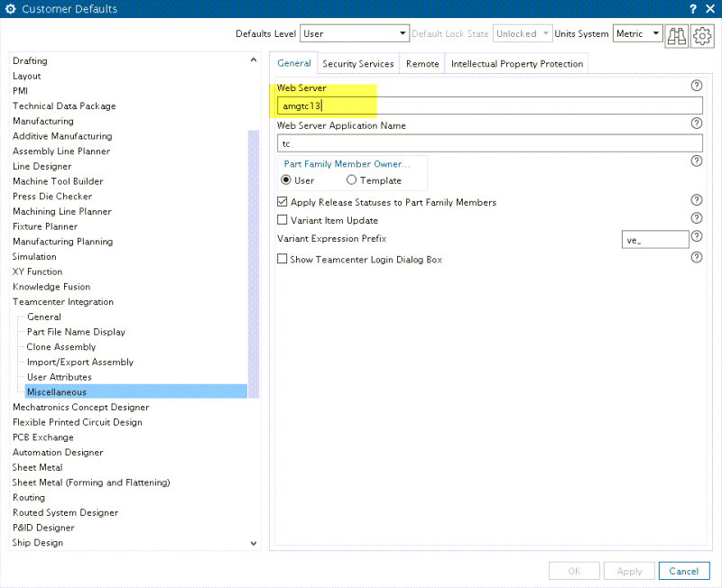Select Fixture Planner category
The image size is (722, 588).
click(x=45, y=227)
